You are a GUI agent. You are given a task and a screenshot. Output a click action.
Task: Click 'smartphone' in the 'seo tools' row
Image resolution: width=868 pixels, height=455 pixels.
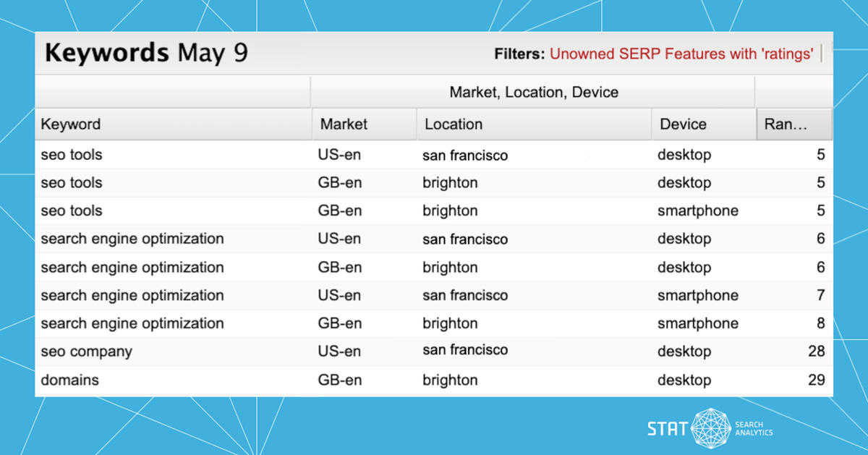[x=697, y=211]
